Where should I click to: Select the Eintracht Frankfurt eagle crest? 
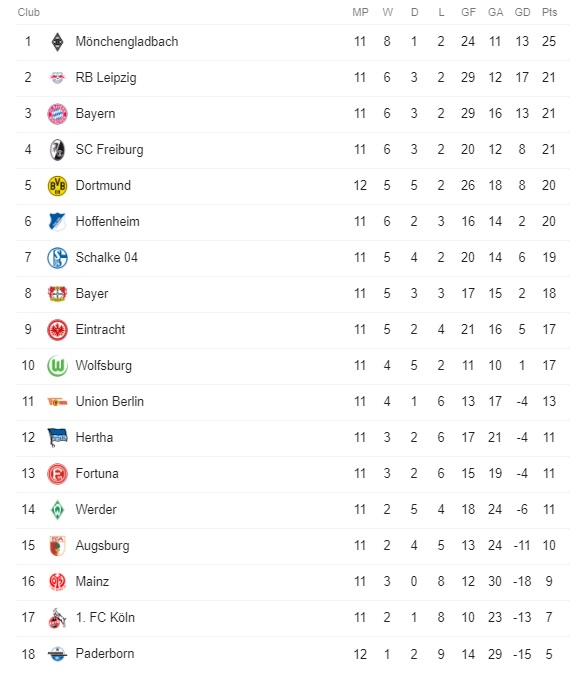[57, 330]
